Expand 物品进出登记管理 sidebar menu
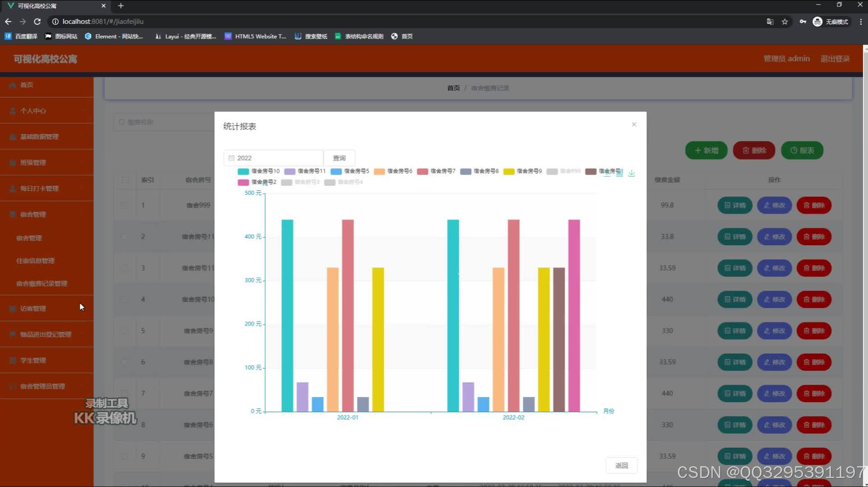 pyautogui.click(x=47, y=335)
